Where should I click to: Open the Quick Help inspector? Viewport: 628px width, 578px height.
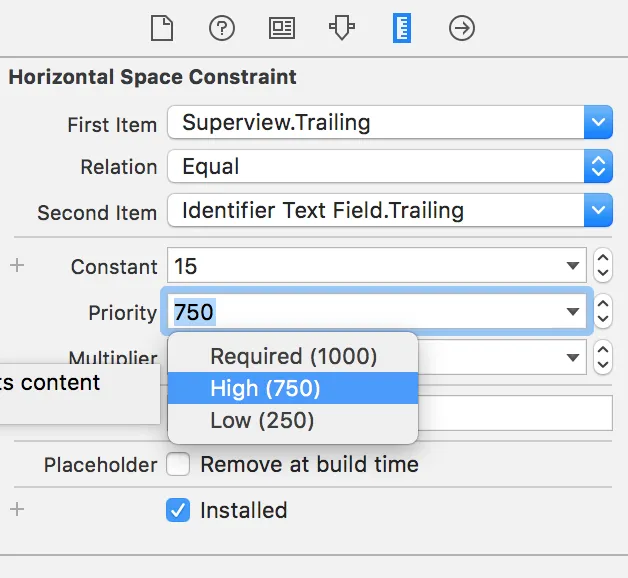(222, 28)
